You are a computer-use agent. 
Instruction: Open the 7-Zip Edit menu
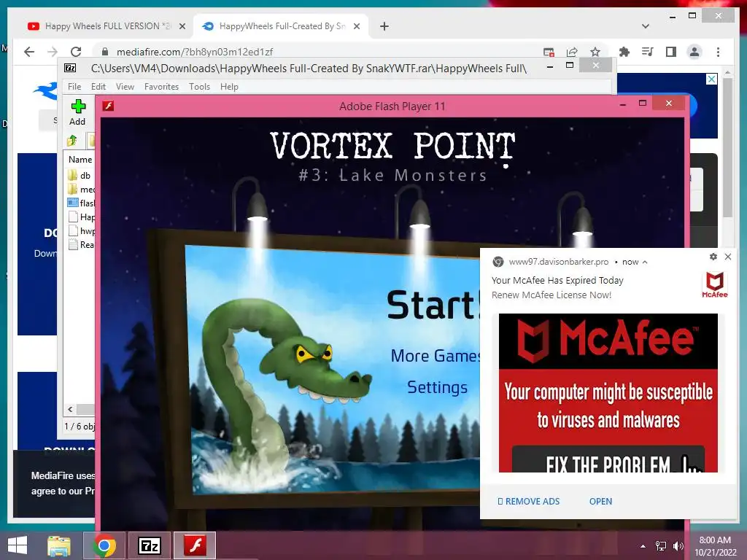point(98,87)
